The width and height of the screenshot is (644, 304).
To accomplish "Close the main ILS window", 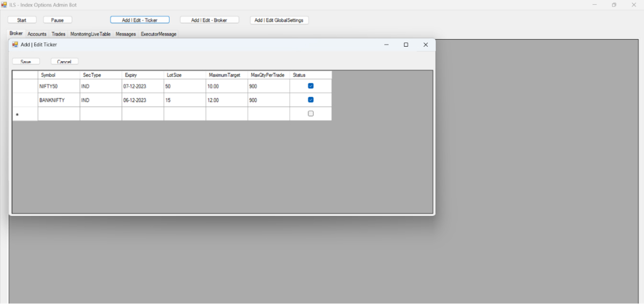I will coord(634,5).
